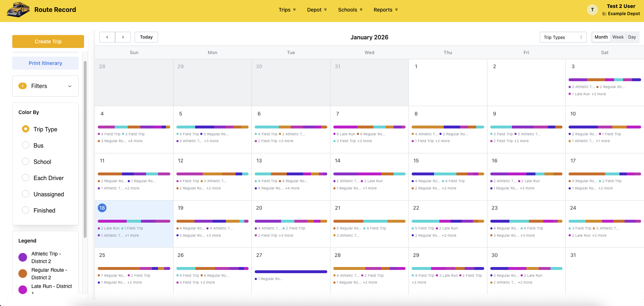This screenshot has width=644, height=306.
Task: Click the Late Run magenta legend swatch
Action: point(23,290)
